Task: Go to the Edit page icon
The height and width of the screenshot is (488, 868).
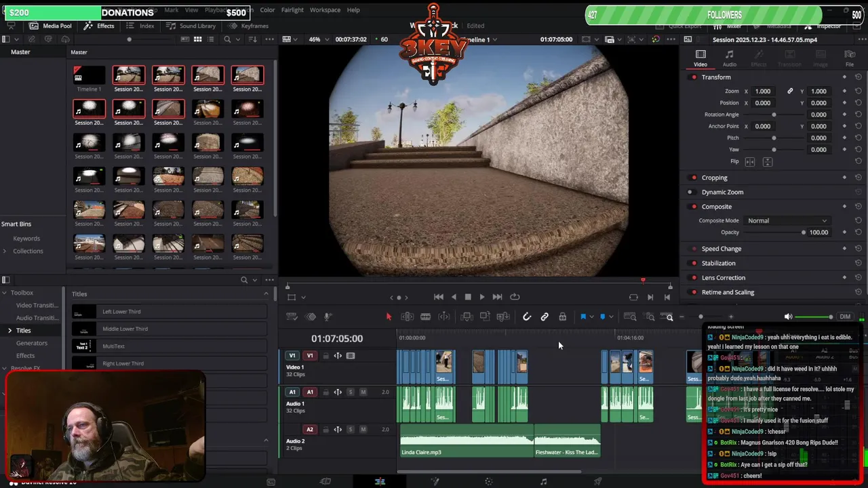Action: [380, 481]
